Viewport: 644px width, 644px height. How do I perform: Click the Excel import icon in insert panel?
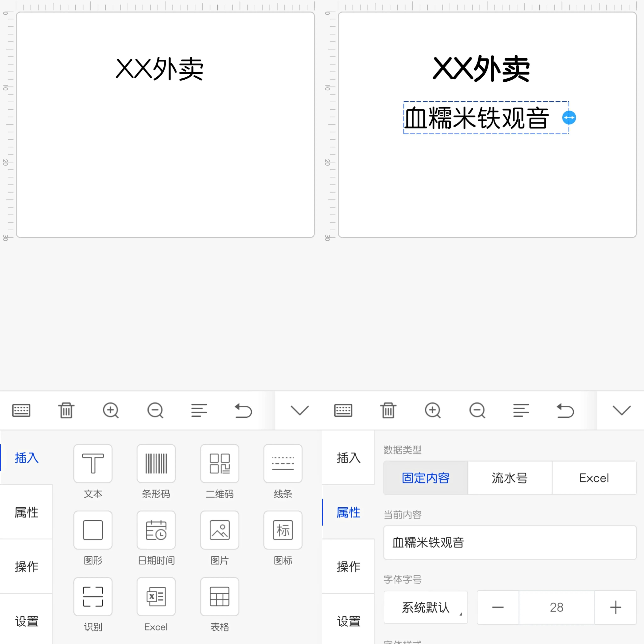(156, 597)
